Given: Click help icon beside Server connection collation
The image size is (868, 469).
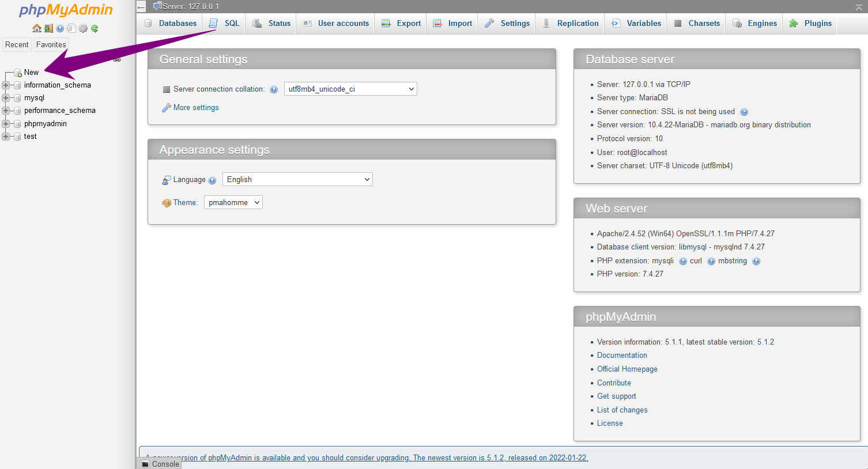Looking at the screenshot, I should click(x=274, y=89).
